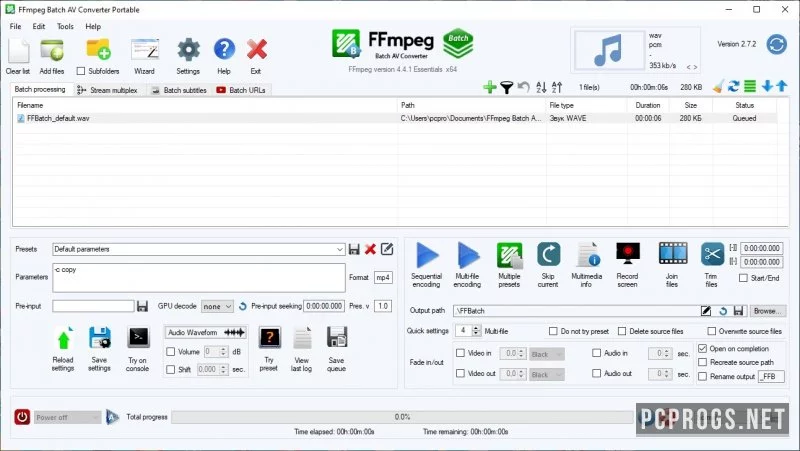Uncheck Open on completion
Screen dimensions: 800x451
coord(703,348)
